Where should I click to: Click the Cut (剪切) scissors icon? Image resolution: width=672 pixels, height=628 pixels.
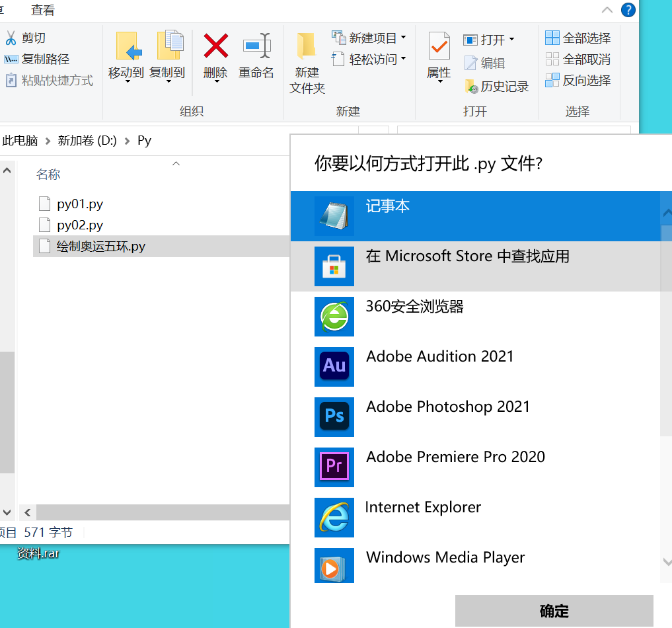point(11,38)
